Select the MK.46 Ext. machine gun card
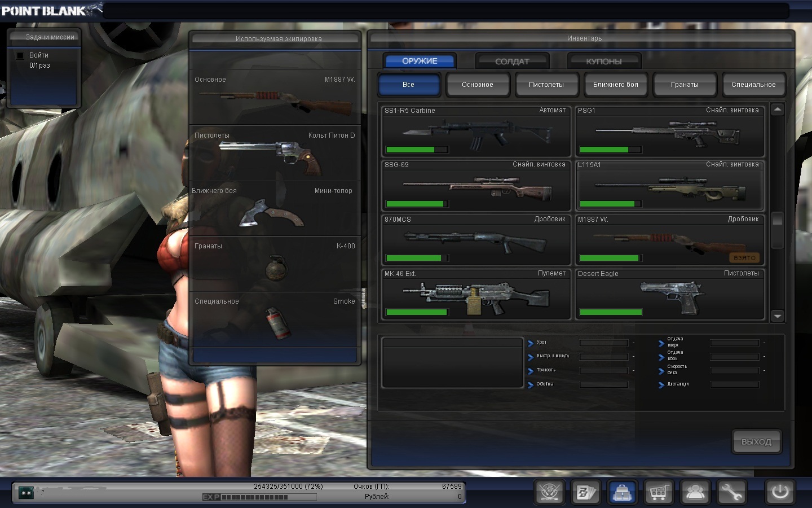The width and height of the screenshot is (812, 508). click(x=476, y=294)
